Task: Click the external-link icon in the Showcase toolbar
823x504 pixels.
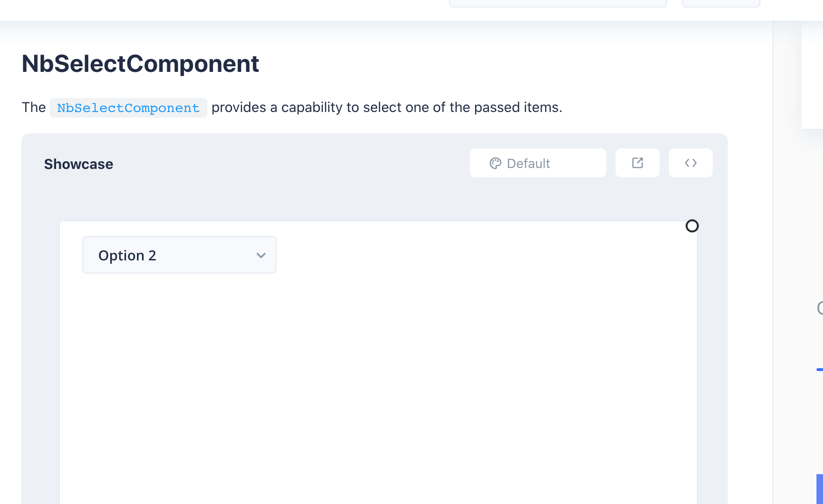Action: click(x=637, y=163)
